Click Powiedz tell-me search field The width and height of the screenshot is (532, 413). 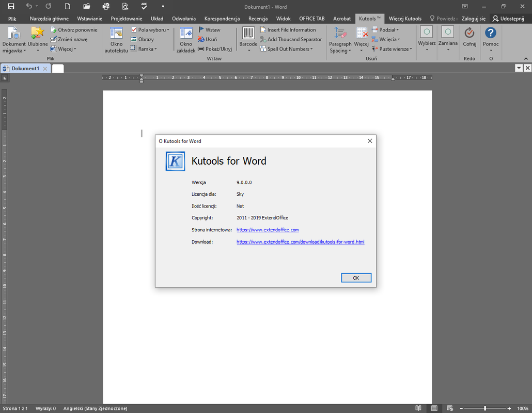tap(444, 19)
